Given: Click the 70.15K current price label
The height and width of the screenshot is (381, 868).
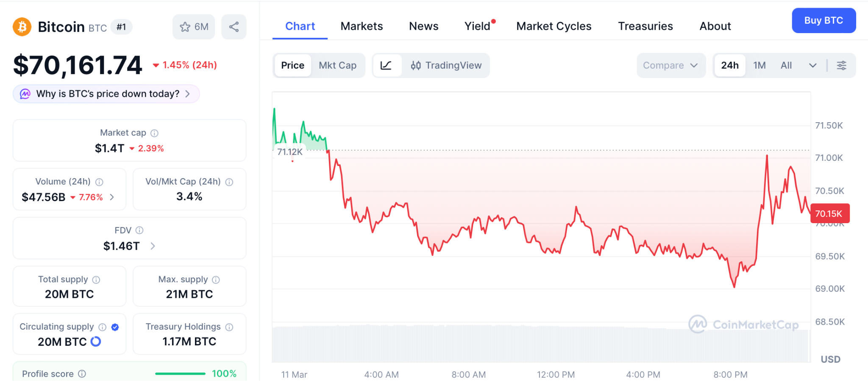Looking at the screenshot, I should pos(829,214).
